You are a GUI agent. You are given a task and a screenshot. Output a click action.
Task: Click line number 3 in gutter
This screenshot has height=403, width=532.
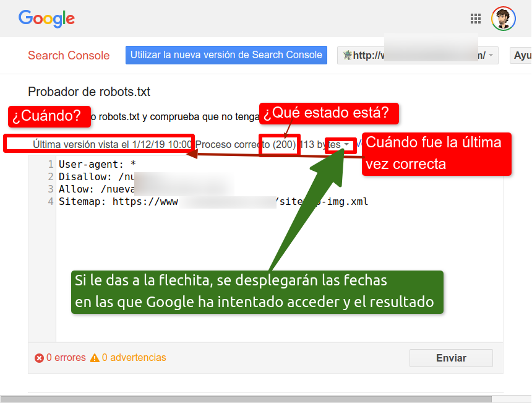tap(51, 189)
